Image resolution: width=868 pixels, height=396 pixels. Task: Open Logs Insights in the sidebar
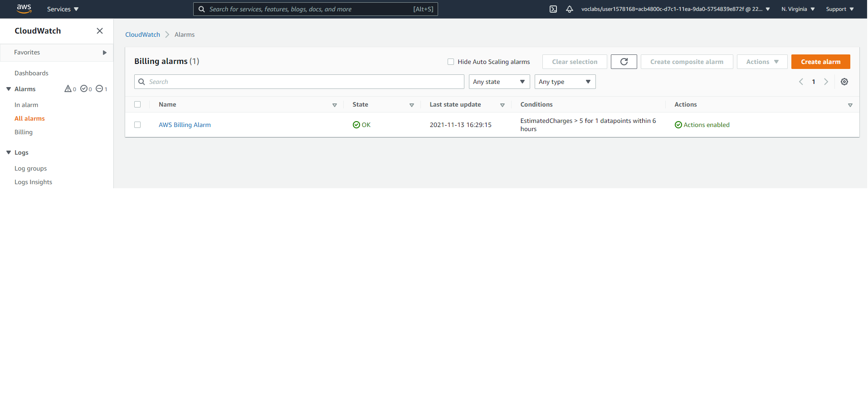pyautogui.click(x=33, y=182)
